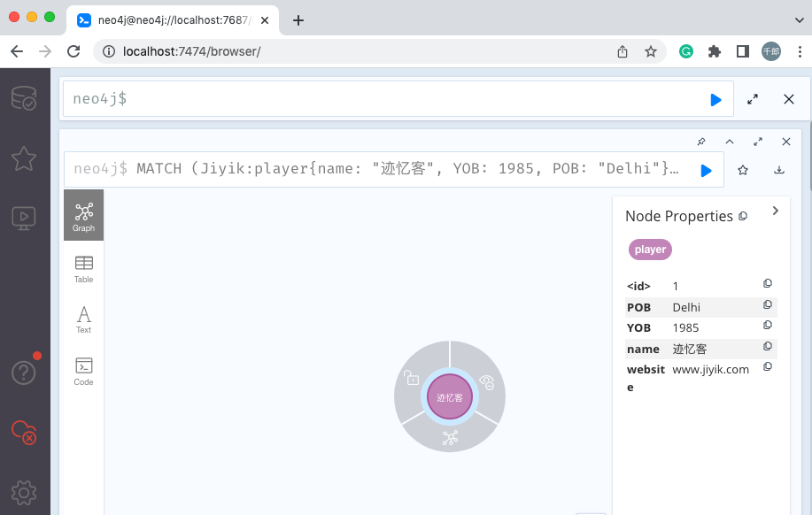
Task: Download the query result
Action: pos(779,170)
